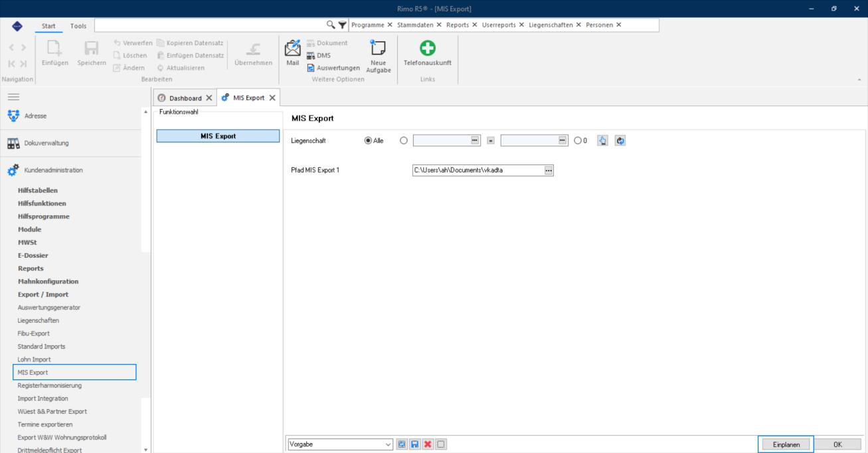The image size is (868, 453).
Task: Click the OK button
Action: tap(838, 444)
